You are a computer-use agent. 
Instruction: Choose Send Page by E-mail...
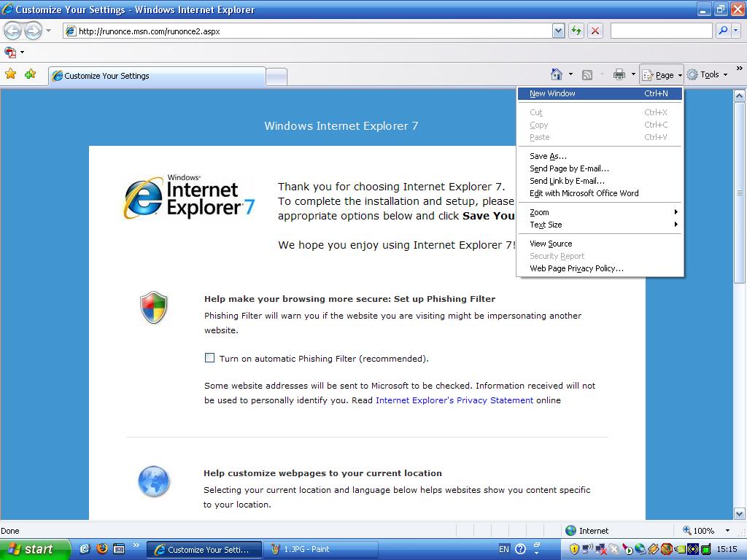click(x=600, y=168)
